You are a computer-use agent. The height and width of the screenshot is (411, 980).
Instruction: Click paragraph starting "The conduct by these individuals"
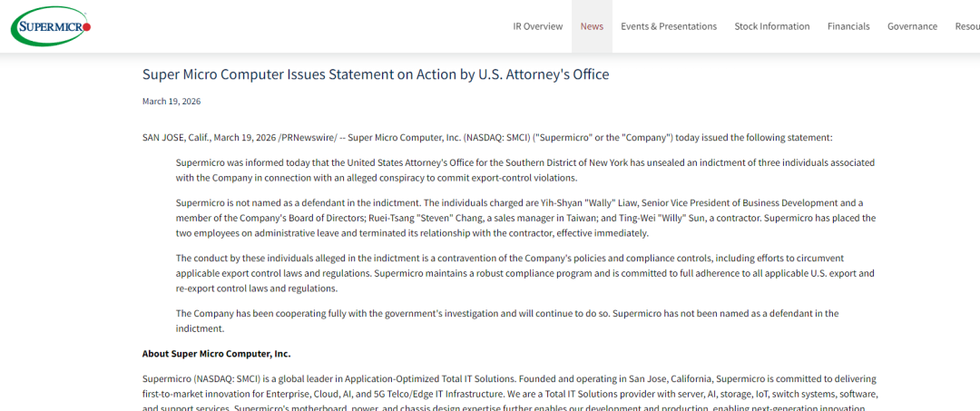524,273
